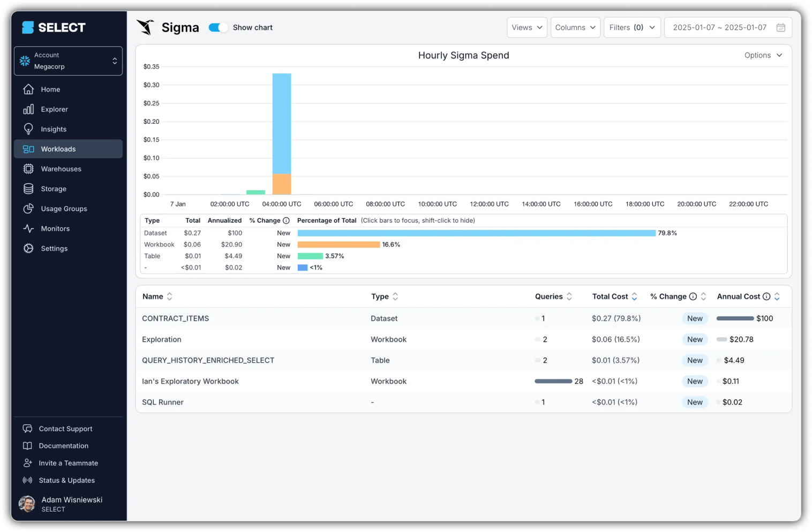The image size is (812, 532).
Task: Click the Usage Groups pie icon
Action: [x=28, y=208]
